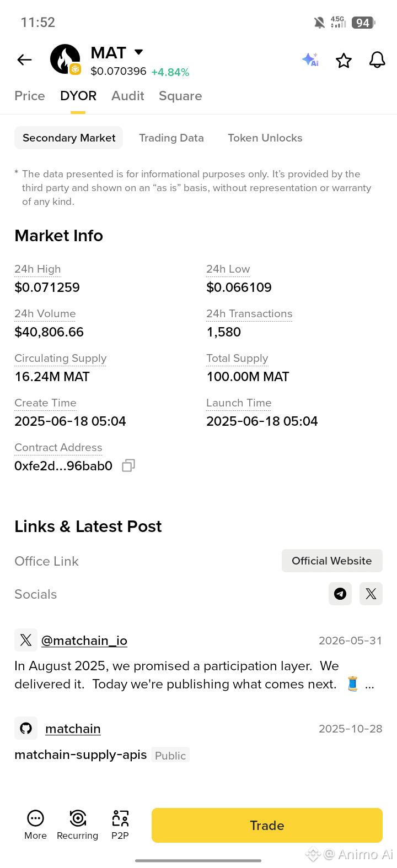Open the AI sparkle assistant icon
The image size is (397, 868).
(x=310, y=59)
